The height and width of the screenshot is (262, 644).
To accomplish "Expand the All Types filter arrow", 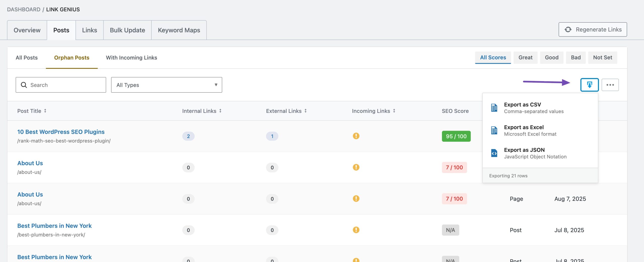I will pos(216,85).
